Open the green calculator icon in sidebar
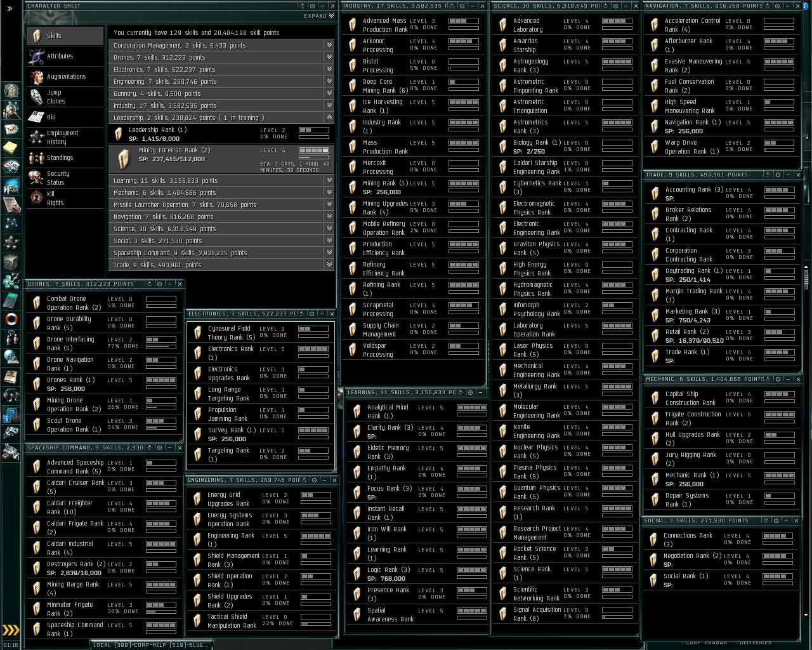 11,300
